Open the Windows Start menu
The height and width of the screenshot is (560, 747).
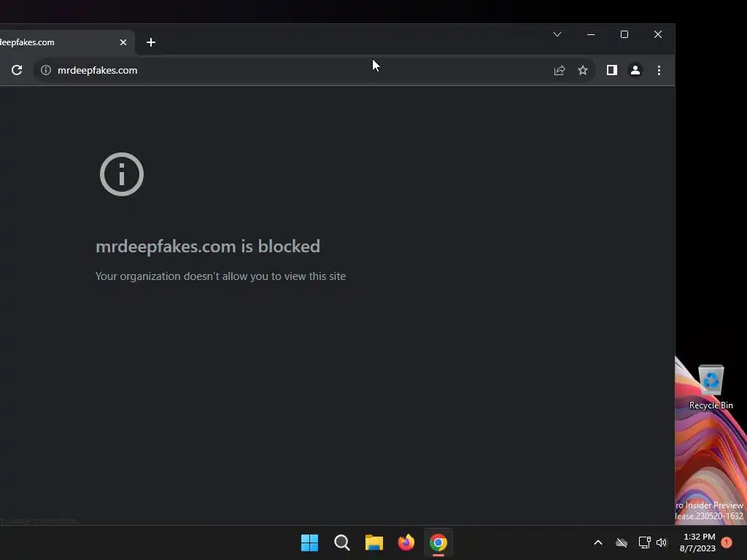[309, 542]
